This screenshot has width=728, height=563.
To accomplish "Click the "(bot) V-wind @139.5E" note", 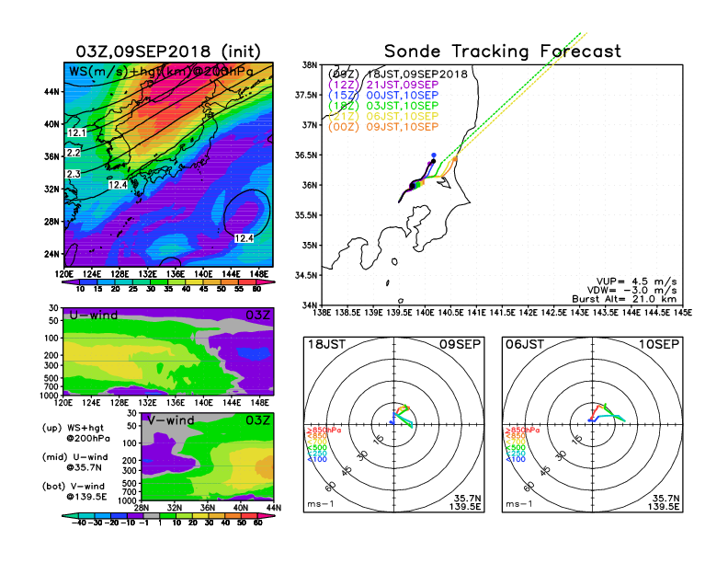I will [x=74, y=491].
